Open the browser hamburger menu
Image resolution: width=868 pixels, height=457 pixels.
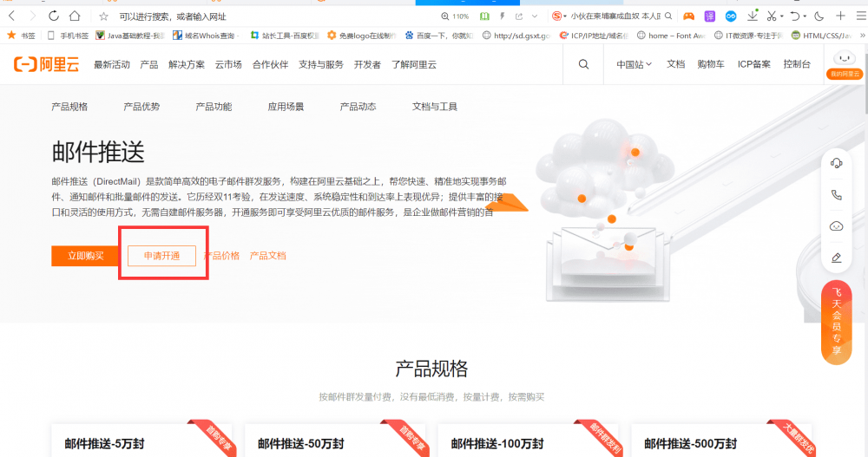[861, 16]
